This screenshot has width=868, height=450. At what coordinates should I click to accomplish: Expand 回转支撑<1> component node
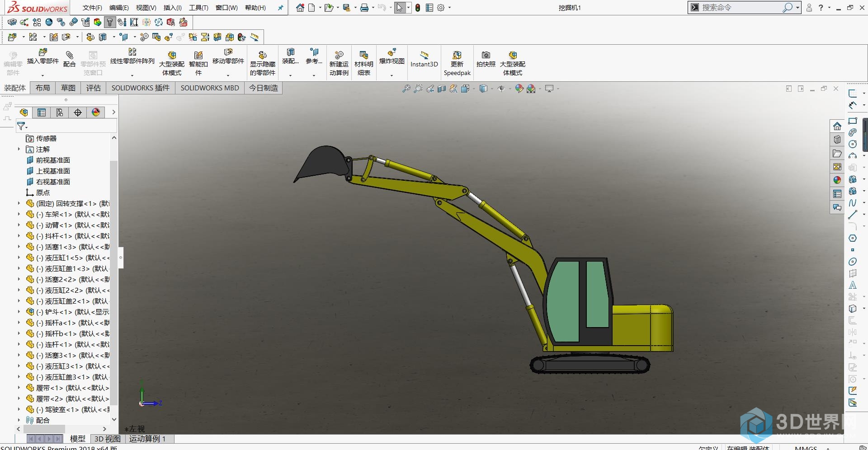pos(19,203)
